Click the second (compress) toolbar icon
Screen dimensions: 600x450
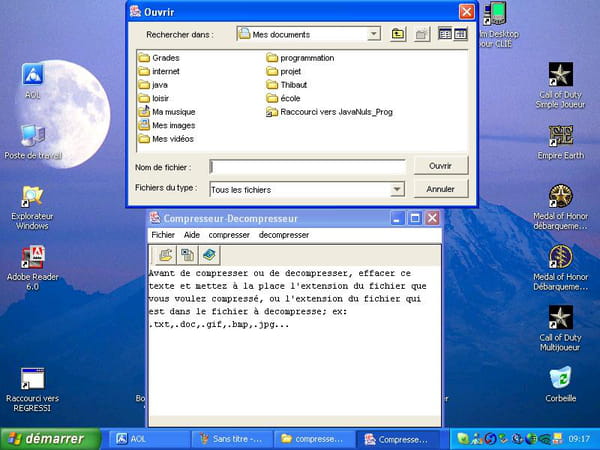click(x=187, y=255)
